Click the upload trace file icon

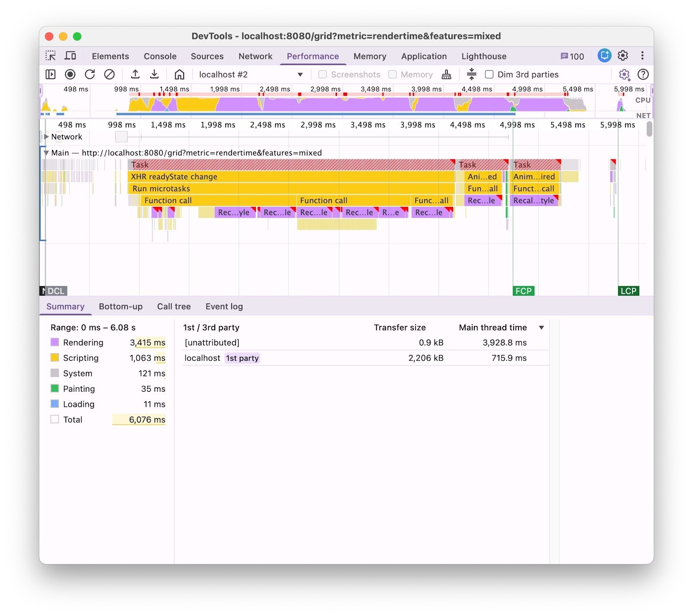[135, 74]
